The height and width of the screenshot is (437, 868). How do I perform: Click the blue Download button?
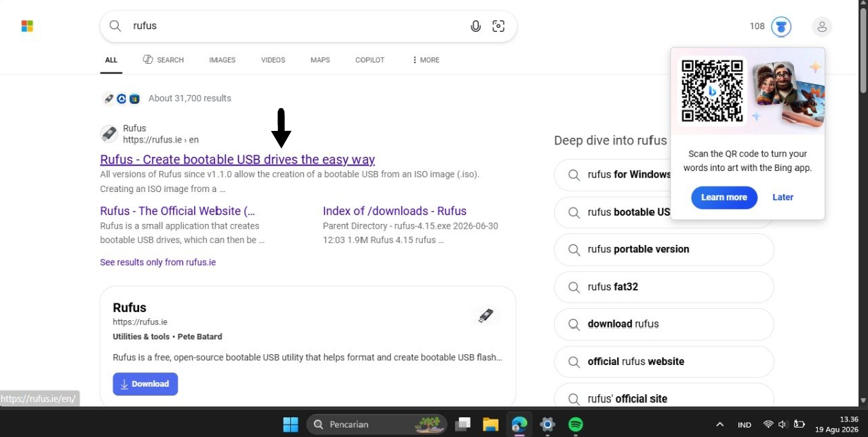[x=145, y=384]
